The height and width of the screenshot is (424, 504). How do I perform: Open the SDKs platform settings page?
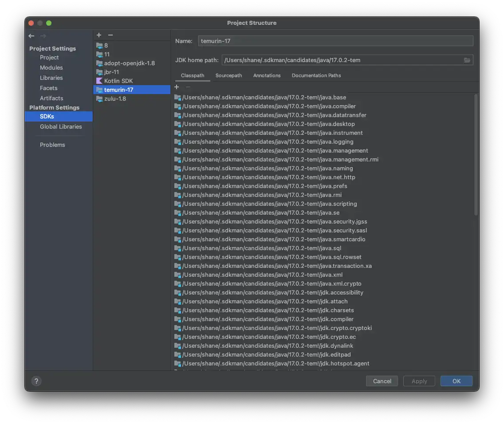pos(59,116)
